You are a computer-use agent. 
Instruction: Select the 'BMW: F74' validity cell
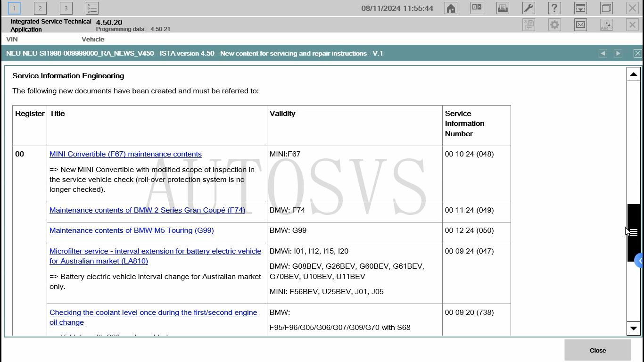click(355, 212)
